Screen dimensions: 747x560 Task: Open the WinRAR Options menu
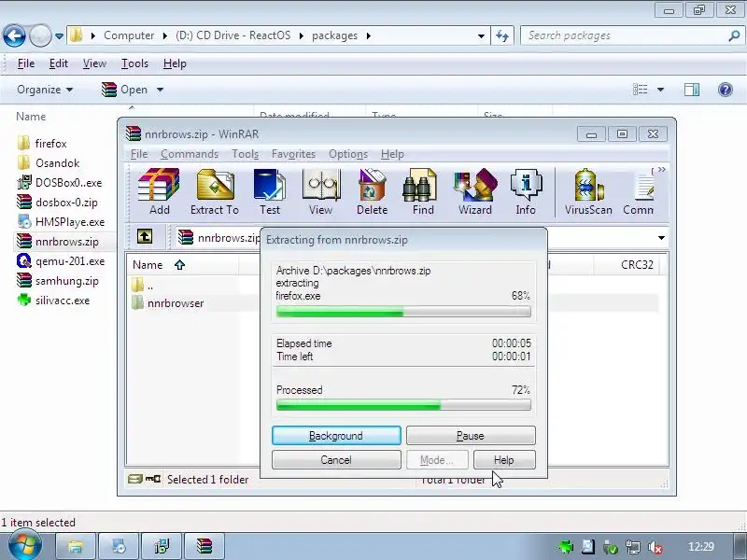click(348, 154)
